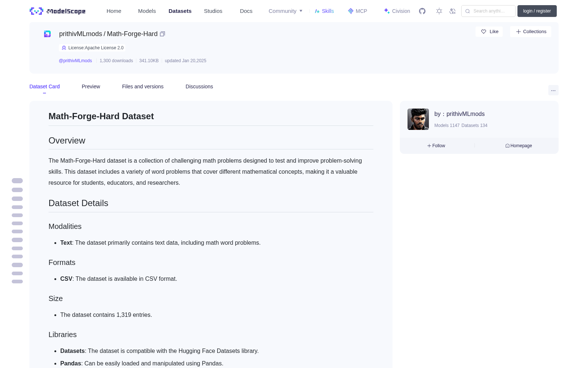Click the last outline marker in left sidebar
This screenshot has height=368, width=588.
(17, 282)
